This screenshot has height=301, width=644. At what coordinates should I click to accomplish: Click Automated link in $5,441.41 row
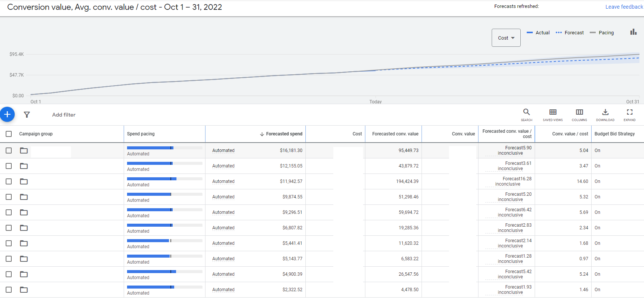[223, 243]
